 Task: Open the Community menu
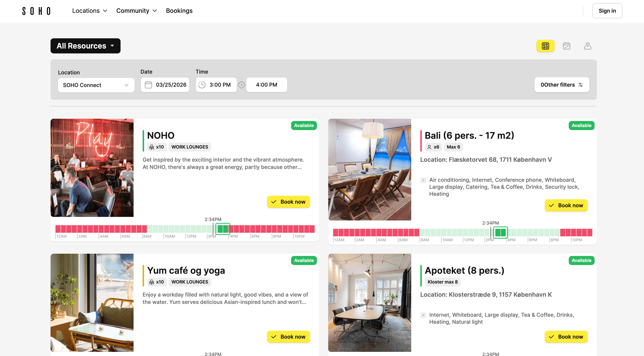click(x=137, y=11)
